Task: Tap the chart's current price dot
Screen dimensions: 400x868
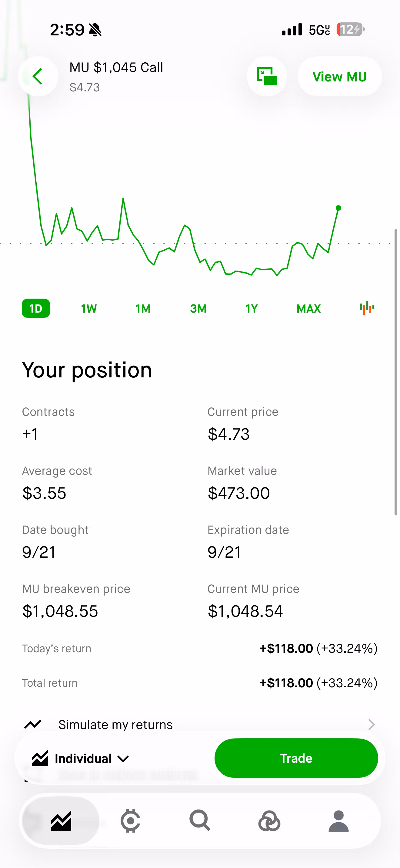Action: pyautogui.click(x=338, y=208)
